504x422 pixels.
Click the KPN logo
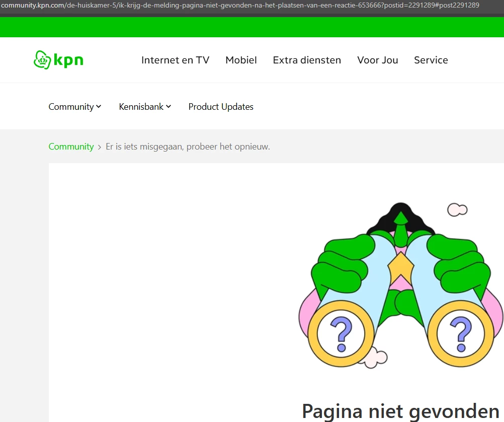coord(58,60)
